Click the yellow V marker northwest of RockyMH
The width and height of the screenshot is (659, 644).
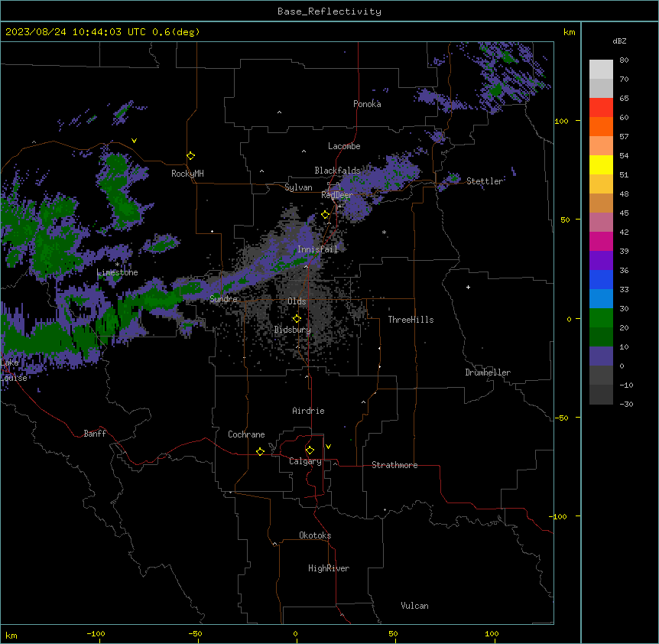[x=134, y=141]
